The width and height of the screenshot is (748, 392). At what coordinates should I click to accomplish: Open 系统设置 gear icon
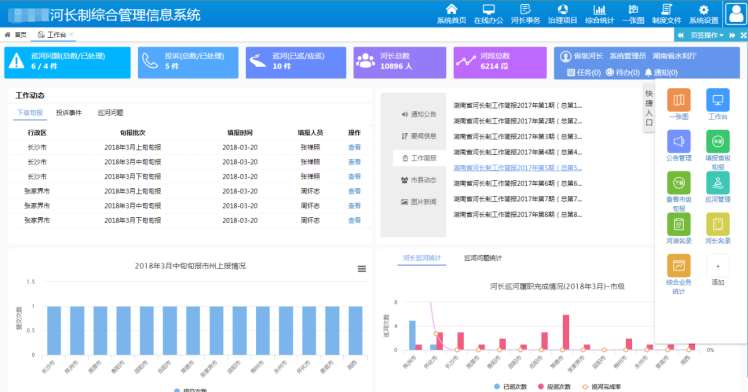click(704, 13)
